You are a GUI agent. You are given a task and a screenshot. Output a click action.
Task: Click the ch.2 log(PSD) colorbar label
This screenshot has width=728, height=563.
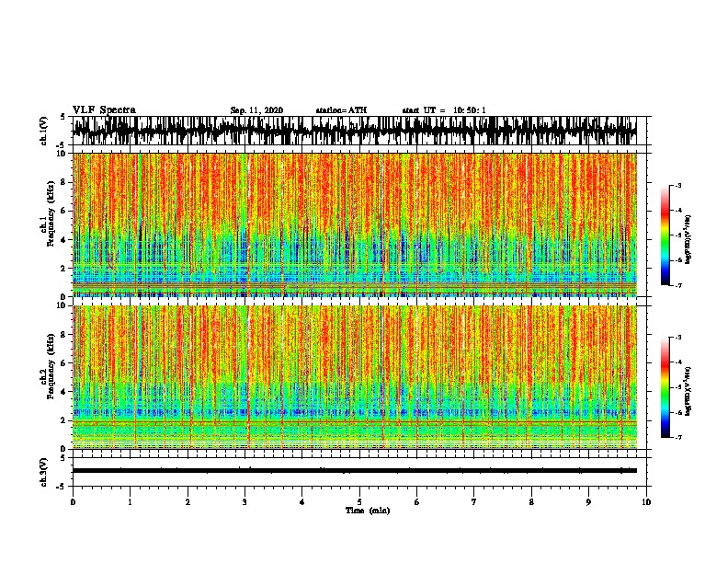click(x=688, y=392)
